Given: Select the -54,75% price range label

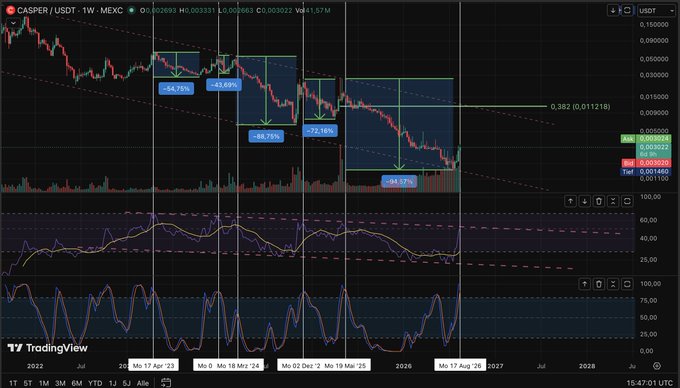Looking at the screenshot, I should pos(176,88).
